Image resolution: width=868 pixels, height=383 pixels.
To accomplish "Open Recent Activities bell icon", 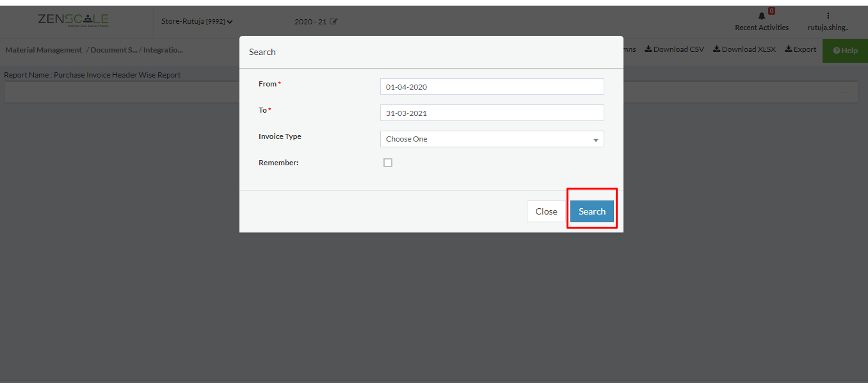I will [762, 15].
